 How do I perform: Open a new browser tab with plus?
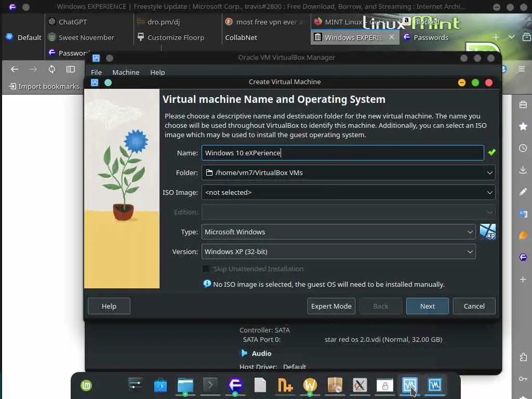496,37
